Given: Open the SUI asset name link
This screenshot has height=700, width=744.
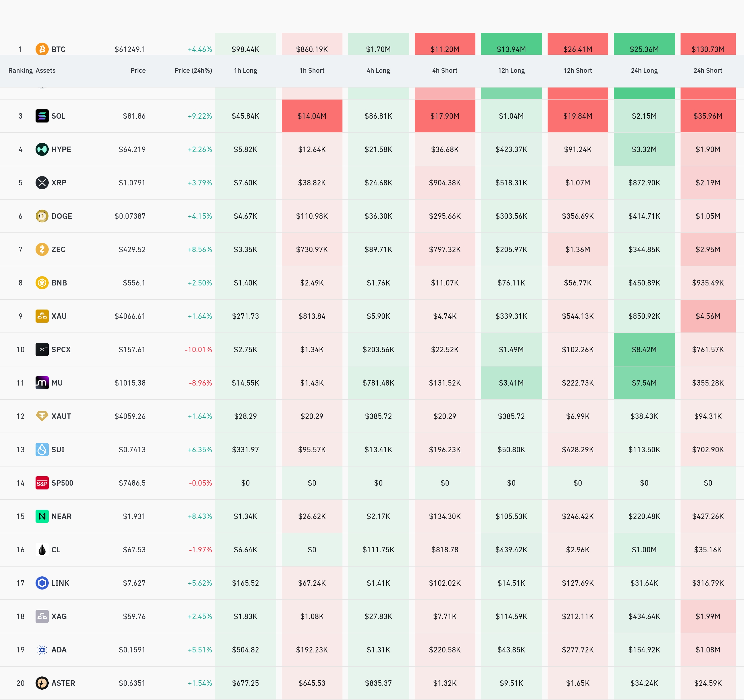Looking at the screenshot, I should pyautogui.click(x=58, y=450).
